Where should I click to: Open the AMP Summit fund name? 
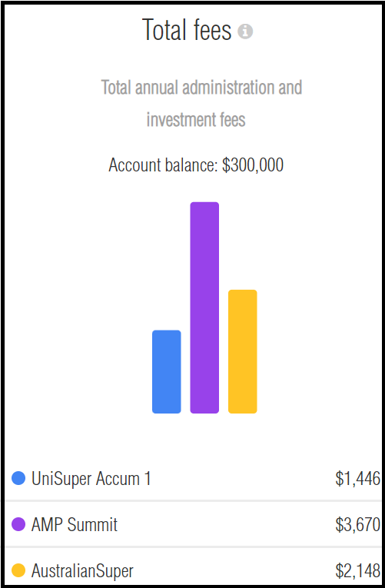75,525
